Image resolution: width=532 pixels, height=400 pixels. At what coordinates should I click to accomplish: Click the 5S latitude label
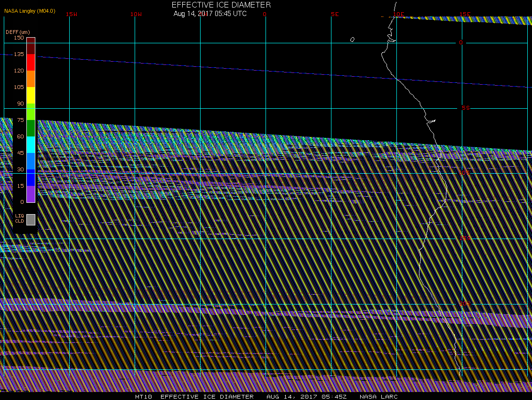(x=466, y=108)
